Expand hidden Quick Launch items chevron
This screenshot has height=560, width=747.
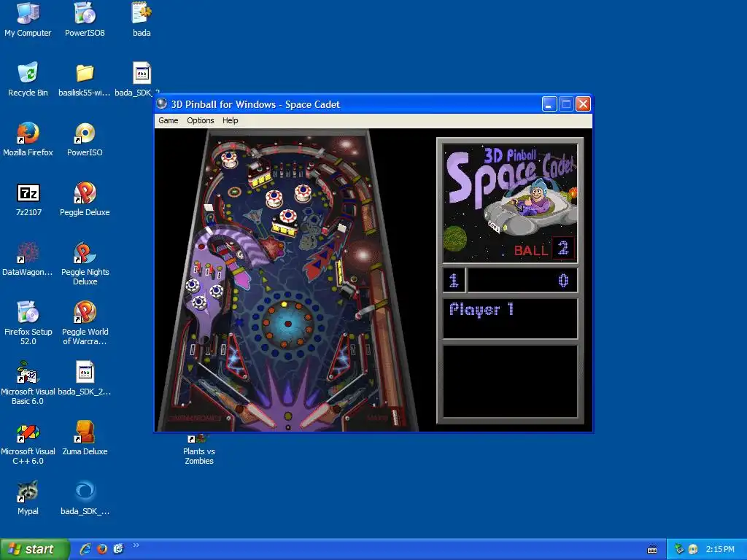coord(136,545)
